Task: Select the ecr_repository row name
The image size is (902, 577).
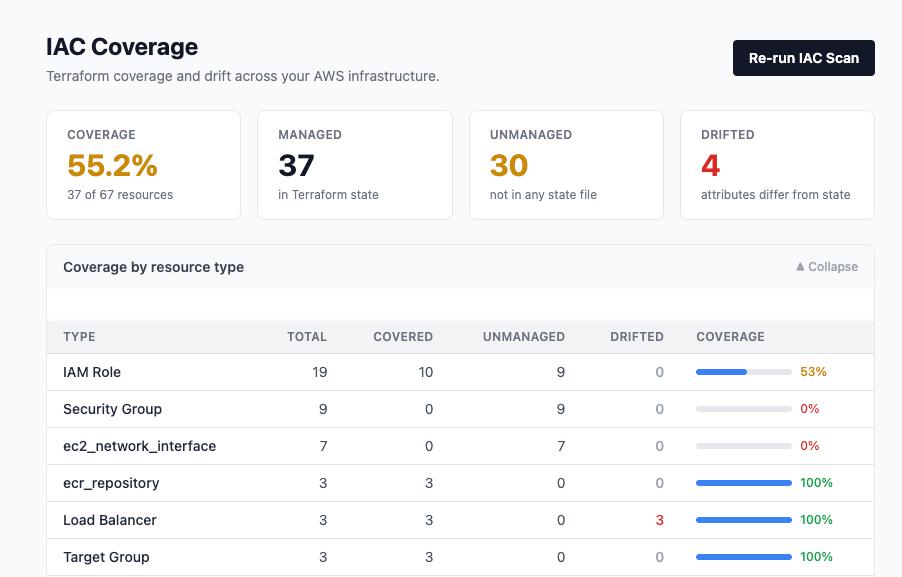Action: pos(111,483)
